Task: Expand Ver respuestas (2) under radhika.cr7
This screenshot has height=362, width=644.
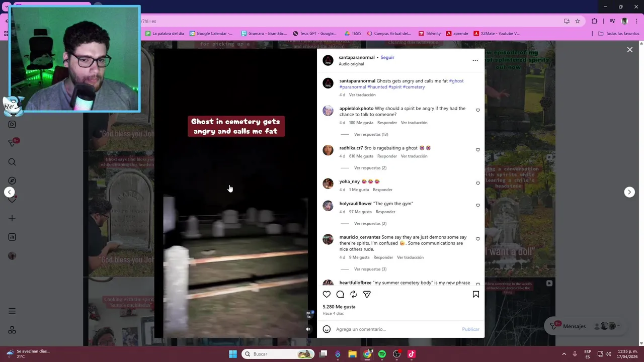Action: 370,168
